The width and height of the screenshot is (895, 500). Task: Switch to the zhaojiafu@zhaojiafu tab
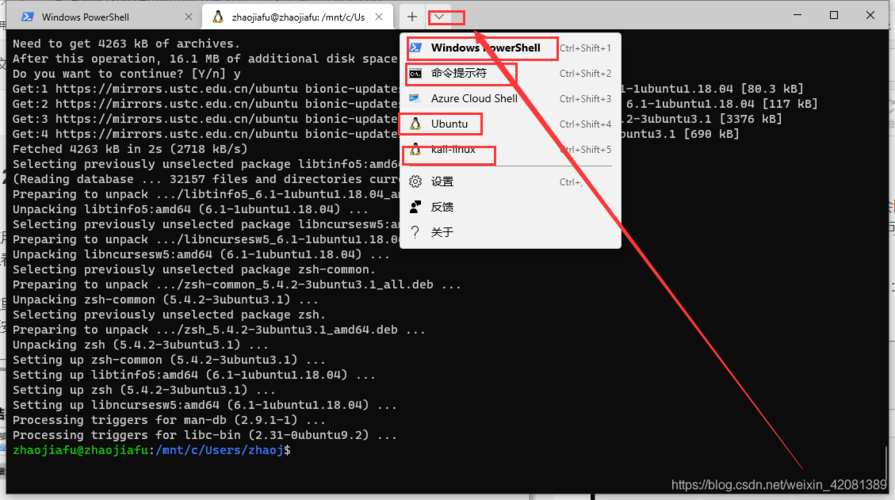[297, 17]
